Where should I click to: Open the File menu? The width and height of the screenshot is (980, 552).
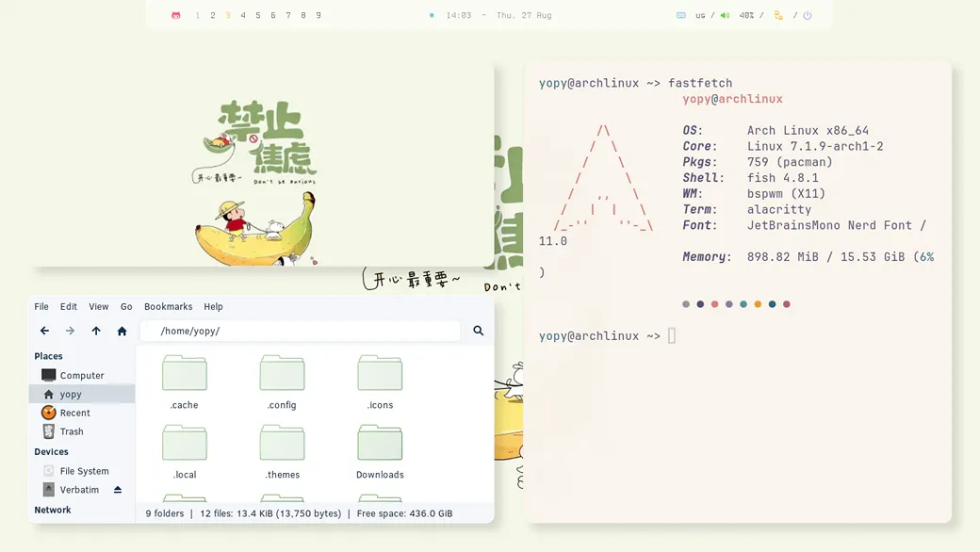tap(41, 306)
